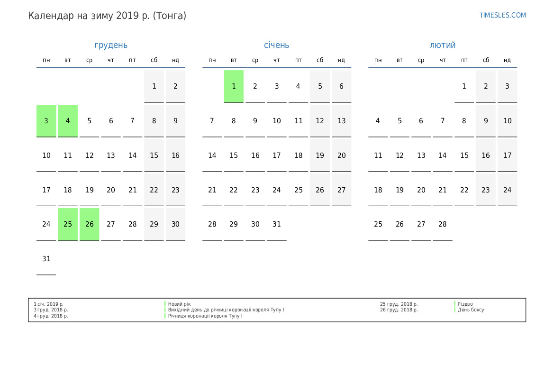Click January 31 in the січень calendar
The width and height of the screenshot is (554, 392).
277,224
